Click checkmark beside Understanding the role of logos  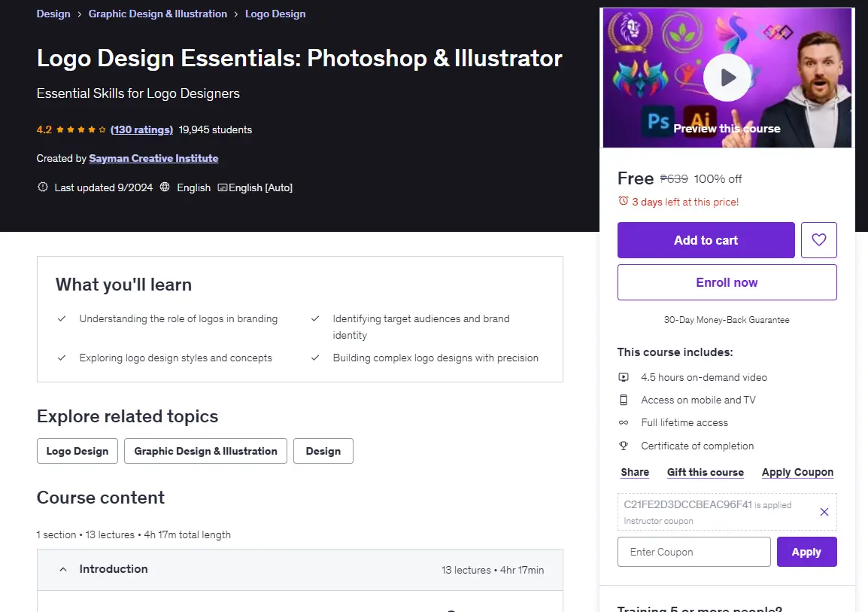[62, 318]
